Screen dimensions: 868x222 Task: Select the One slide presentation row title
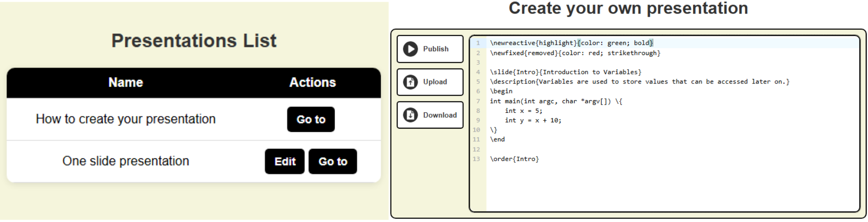[x=126, y=161]
